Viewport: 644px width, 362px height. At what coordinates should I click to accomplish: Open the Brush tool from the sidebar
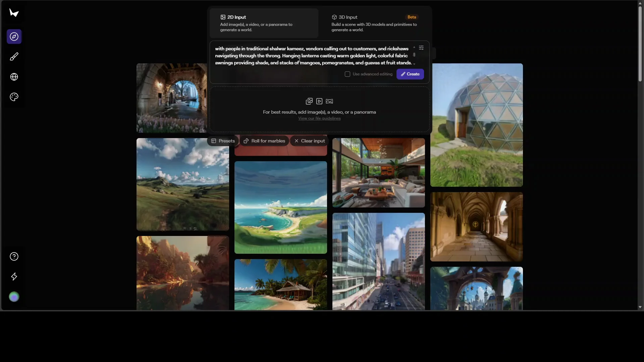click(x=14, y=57)
